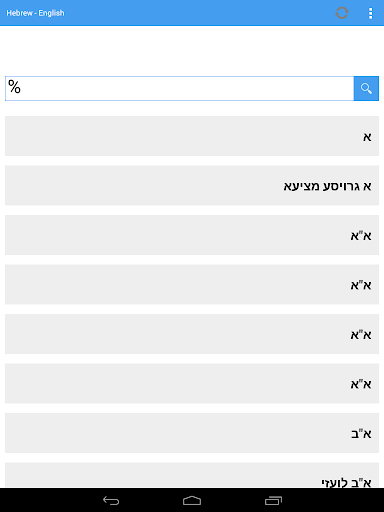Open the recent apps navigation icon
Image resolution: width=384 pixels, height=512 pixels.
click(273, 500)
